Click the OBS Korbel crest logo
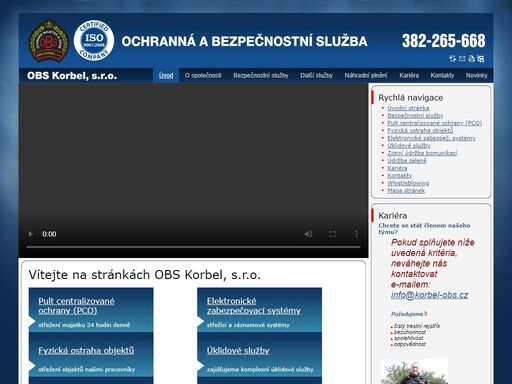The height and width of the screenshot is (384, 512). point(49,41)
